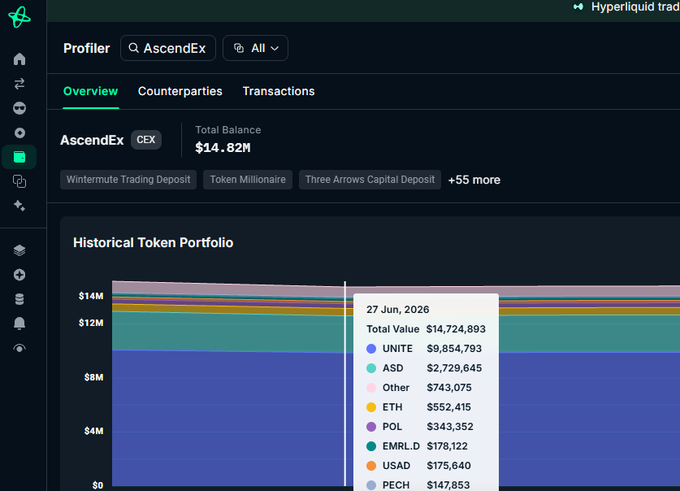Open the swap arrows sidebar icon
The width and height of the screenshot is (680, 491).
20,83
